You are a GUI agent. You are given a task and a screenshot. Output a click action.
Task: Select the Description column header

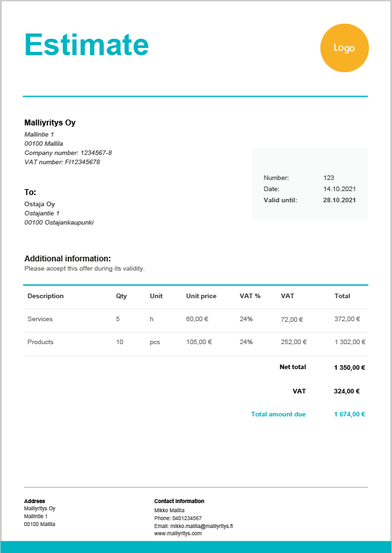coord(45,296)
